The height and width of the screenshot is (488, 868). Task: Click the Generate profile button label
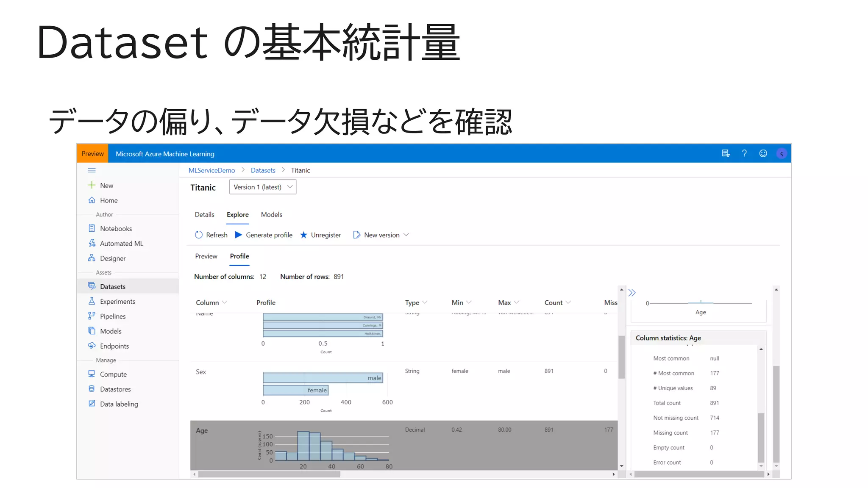[x=269, y=235]
